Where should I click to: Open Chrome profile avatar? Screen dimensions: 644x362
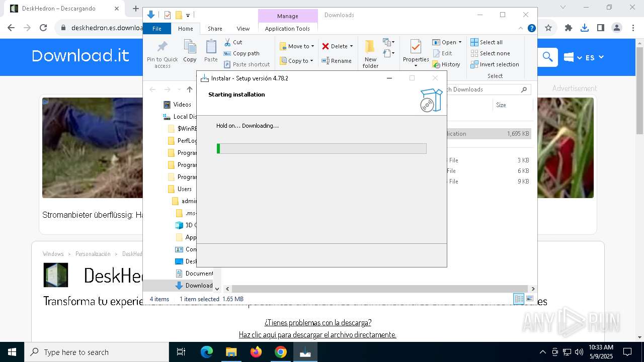pos(617,28)
